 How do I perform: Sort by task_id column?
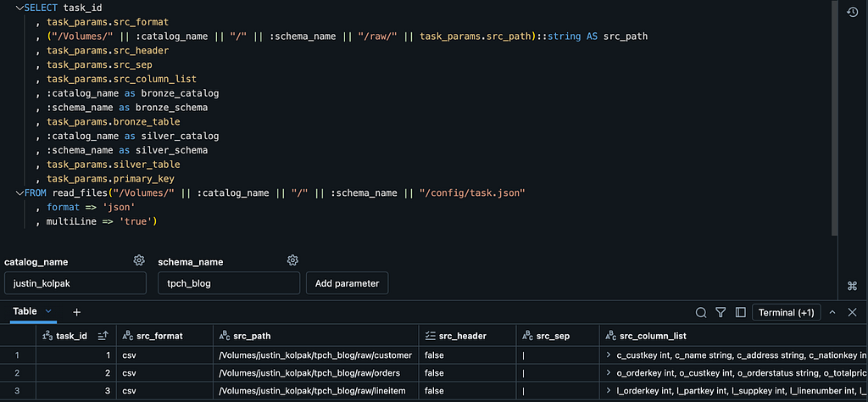coord(103,336)
